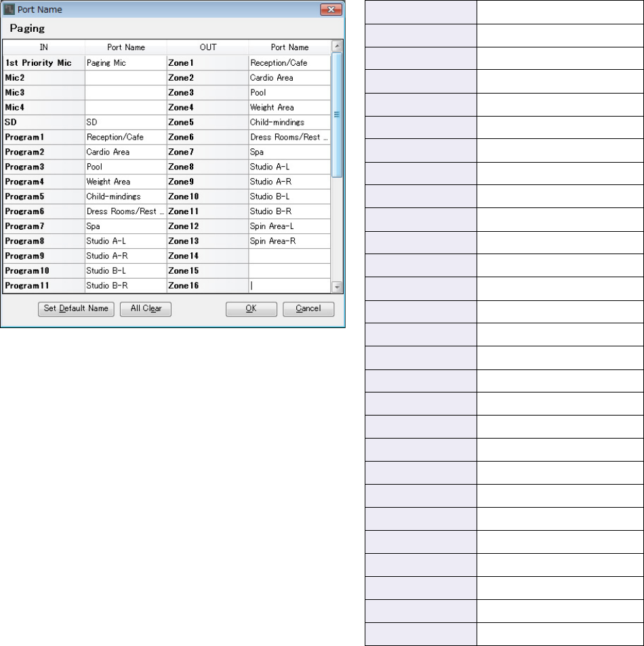Click the Zone1 output label
The image size is (644, 646).
click(207, 62)
